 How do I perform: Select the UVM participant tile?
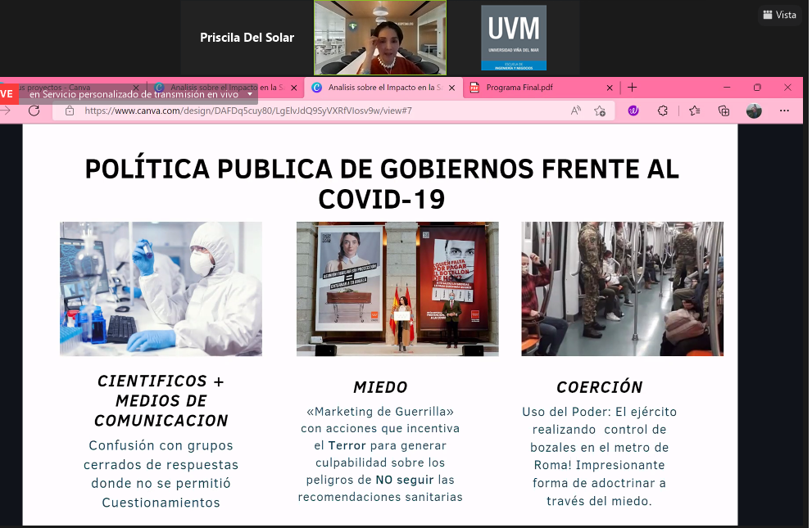[x=513, y=38]
